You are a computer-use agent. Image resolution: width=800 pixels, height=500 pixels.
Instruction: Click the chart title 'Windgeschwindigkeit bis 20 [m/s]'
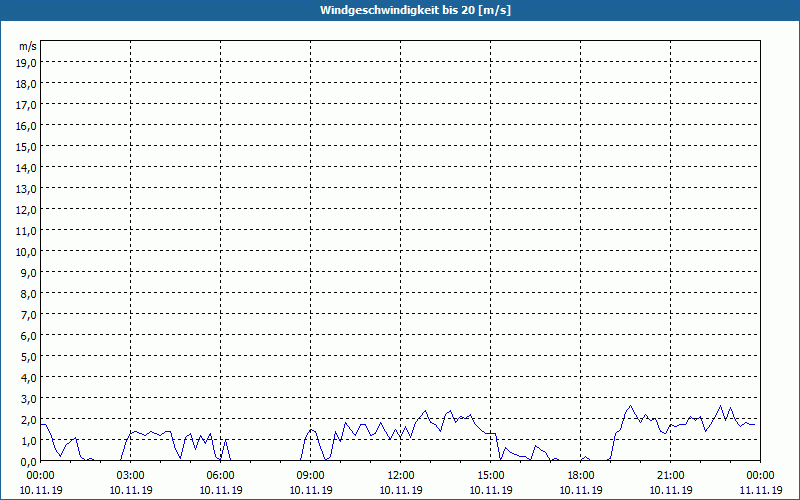pyautogui.click(x=415, y=10)
